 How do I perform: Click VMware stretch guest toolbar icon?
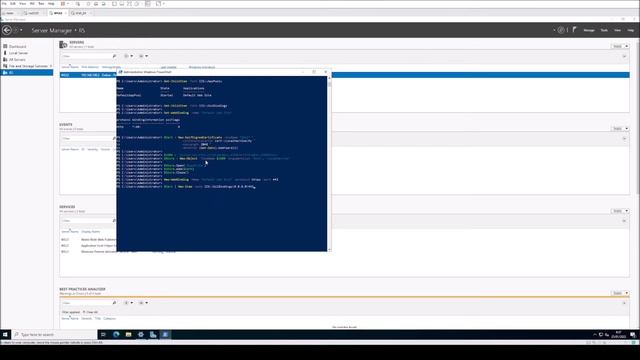pyautogui.click(x=158, y=4)
